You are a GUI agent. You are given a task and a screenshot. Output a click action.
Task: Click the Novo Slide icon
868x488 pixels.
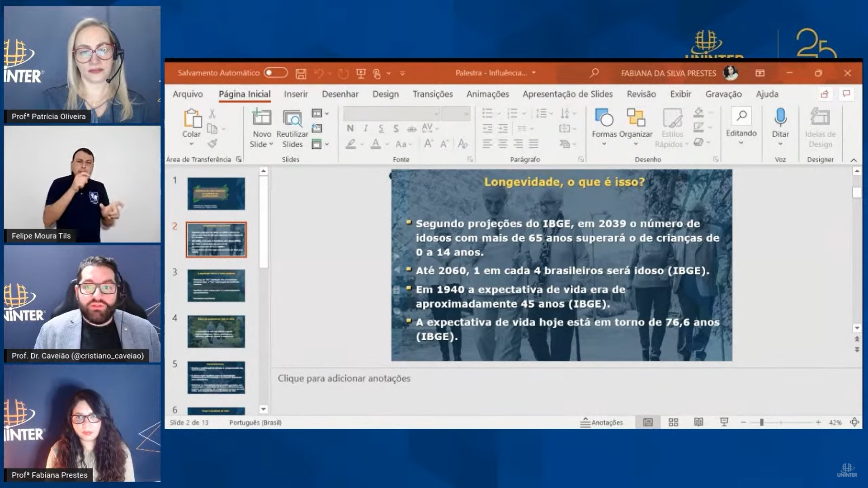coord(261,117)
